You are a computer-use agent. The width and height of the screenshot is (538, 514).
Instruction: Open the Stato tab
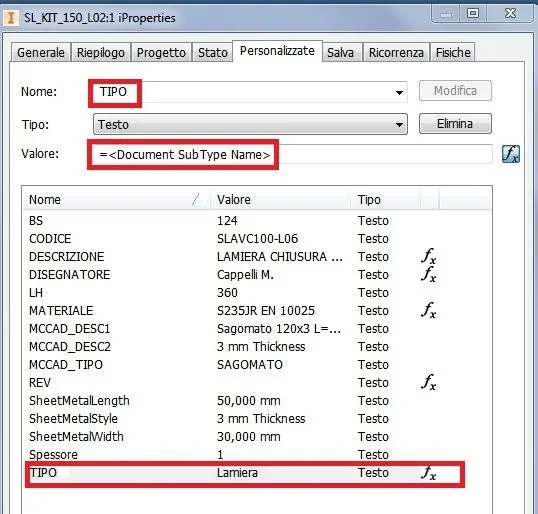(x=212, y=52)
